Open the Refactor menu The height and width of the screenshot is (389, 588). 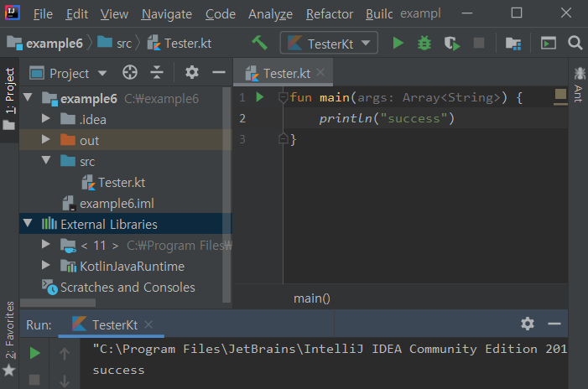click(x=330, y=14)
